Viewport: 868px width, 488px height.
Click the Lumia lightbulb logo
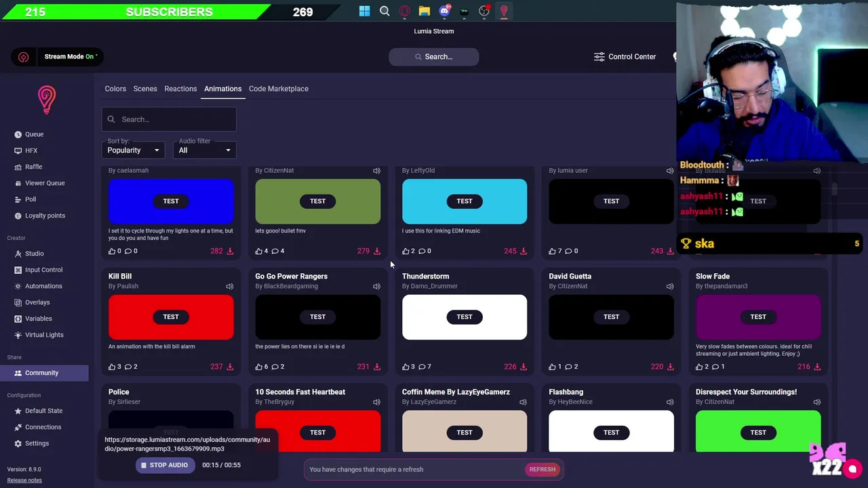[x=46, y=100]
